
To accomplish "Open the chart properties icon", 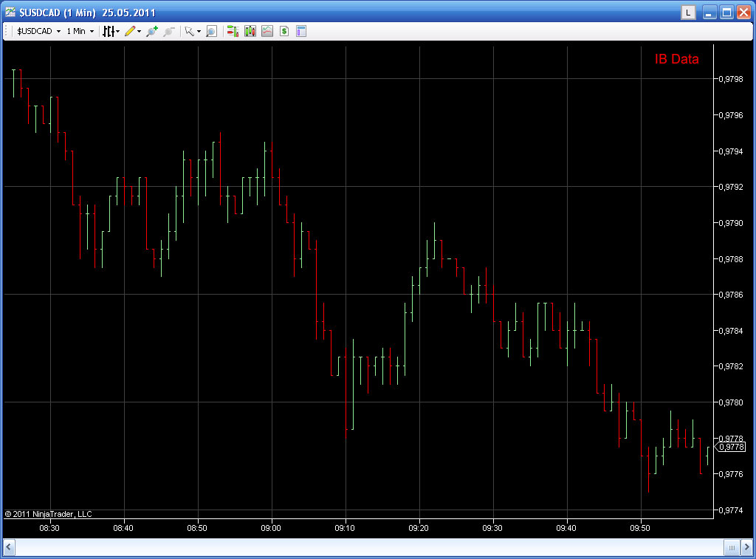I will coord(301,31).
